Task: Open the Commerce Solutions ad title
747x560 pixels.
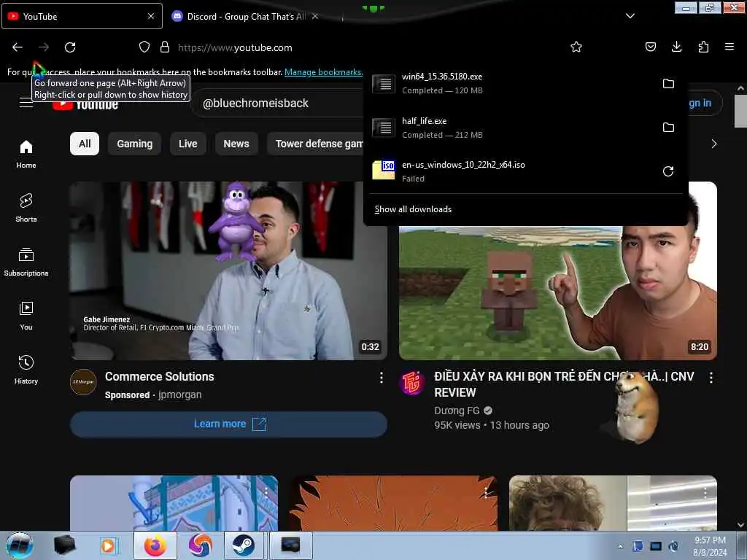Action: [x=160, y=376]
